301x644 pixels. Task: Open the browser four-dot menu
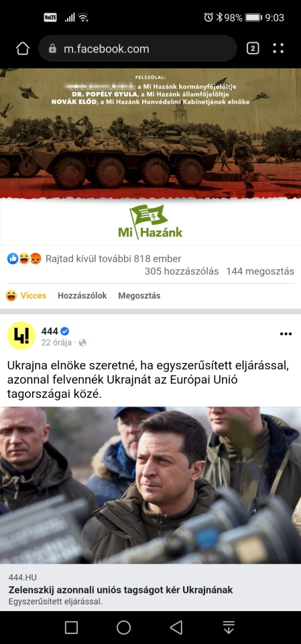pyautogui.click(x=278, y=48)
